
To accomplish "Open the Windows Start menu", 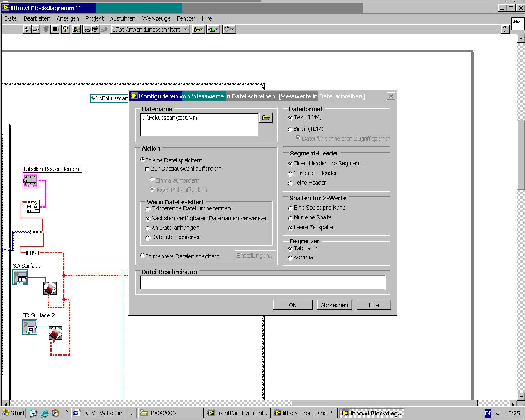I will tap(14, 413).
